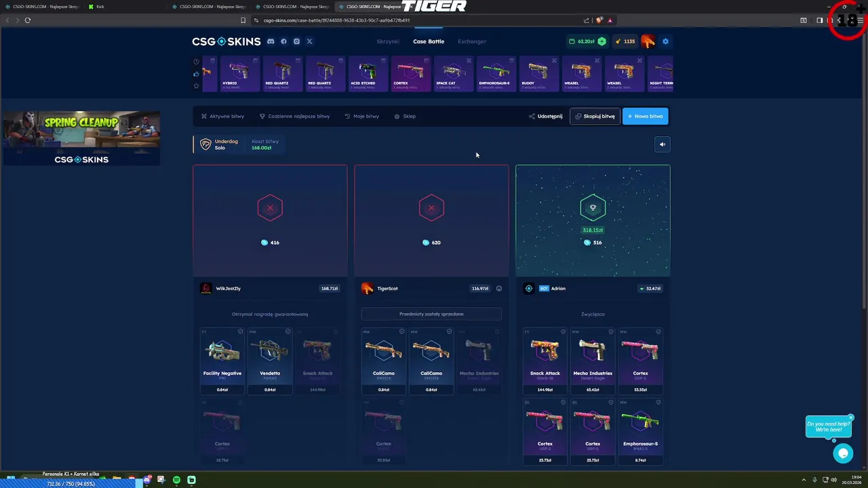This screenshot has height=488, width=868.
Task: Click Przedmioty zostały sprzedane button
Action: pyautogui.click(x=431, y=314)
